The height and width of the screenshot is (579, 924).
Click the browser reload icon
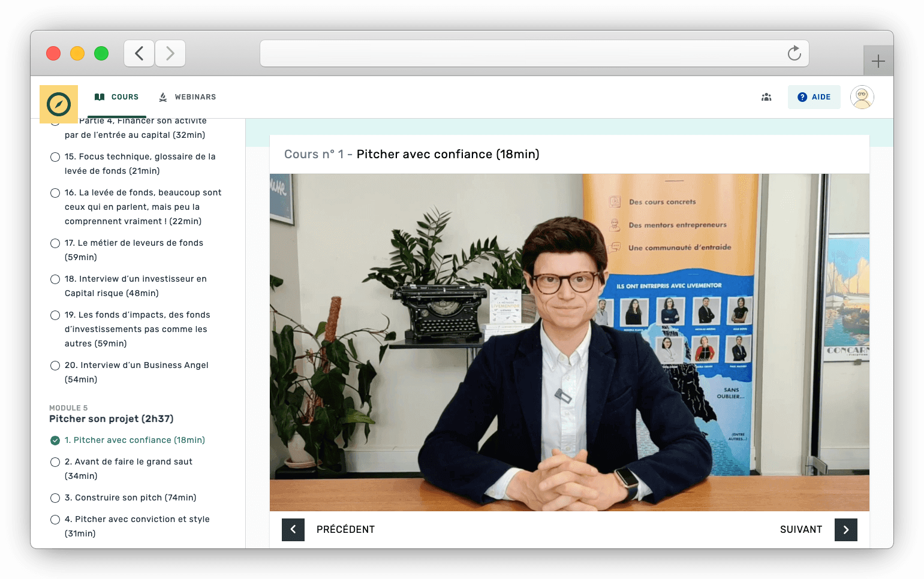(794, 53)
